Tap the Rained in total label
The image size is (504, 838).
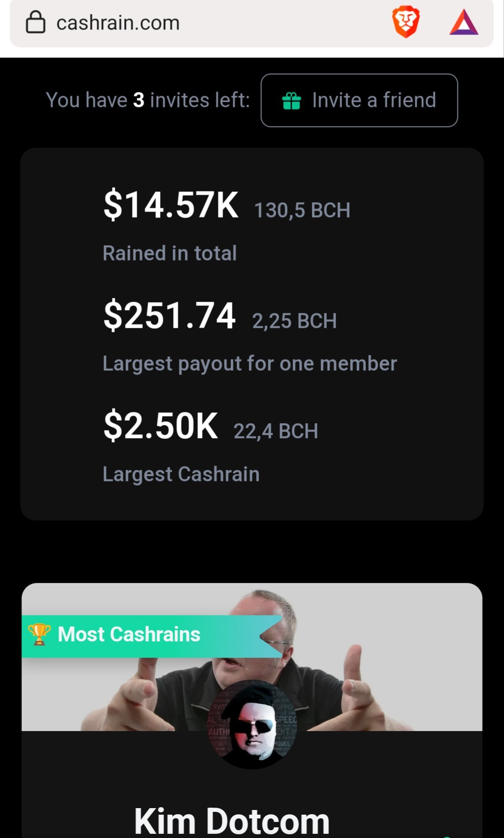click(170, 254)
